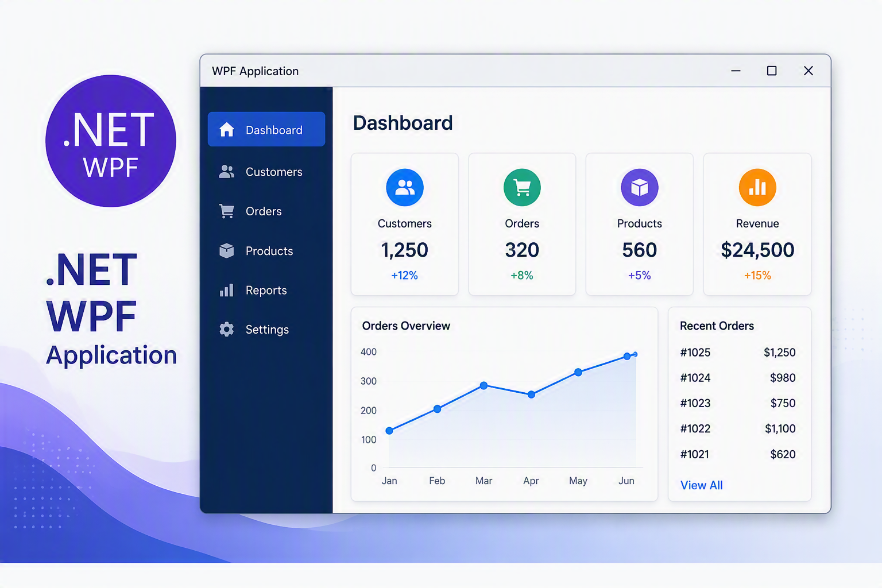The width and height of the screenshot is (882, 588).
Task: Click the Jan data point on chart
Action: [x=389, y=431]
